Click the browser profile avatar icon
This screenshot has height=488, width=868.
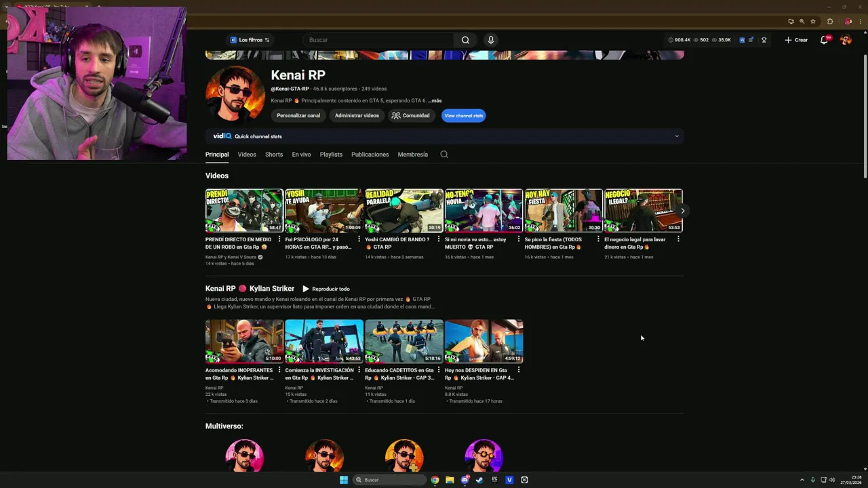point(848,21)
